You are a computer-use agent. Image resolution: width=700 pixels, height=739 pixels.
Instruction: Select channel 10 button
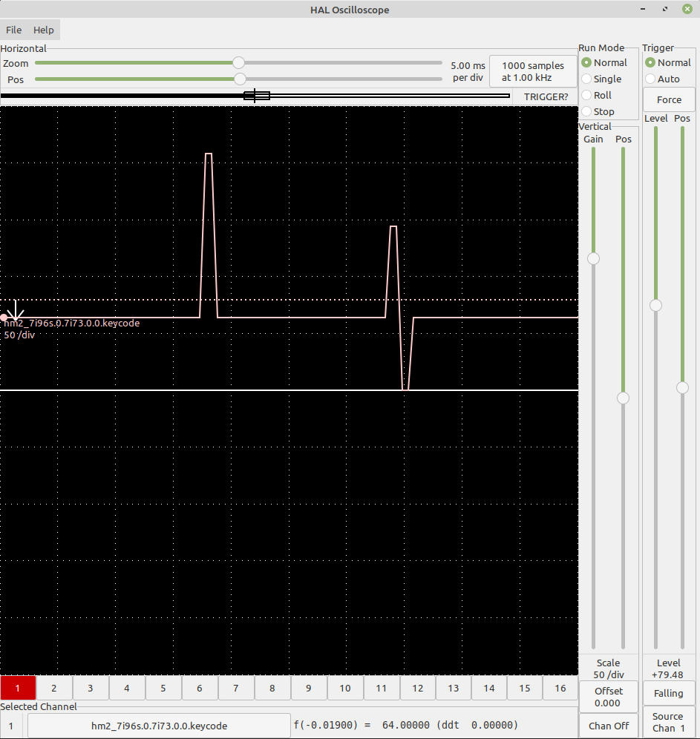pos(345,688)
